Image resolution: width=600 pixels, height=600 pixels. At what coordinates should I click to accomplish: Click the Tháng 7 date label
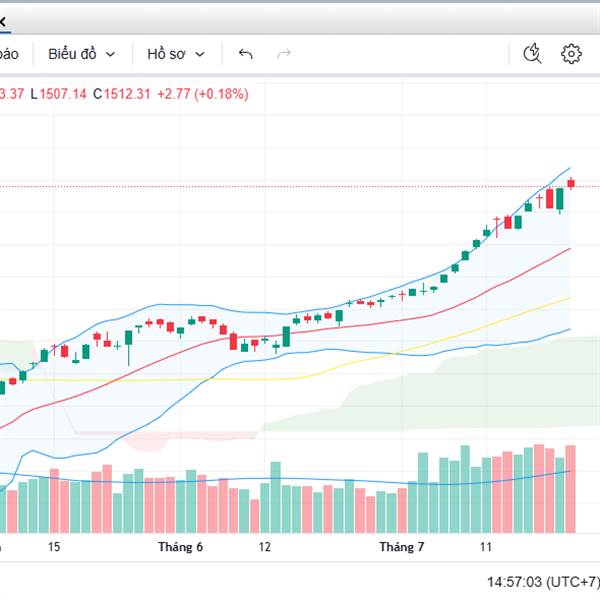tap(402, 547)
